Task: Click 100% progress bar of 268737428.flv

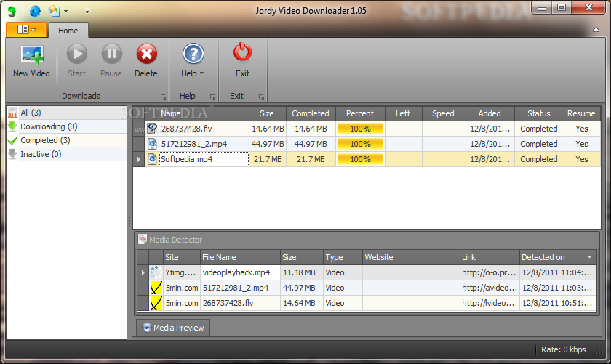Action: pos(361,129)
